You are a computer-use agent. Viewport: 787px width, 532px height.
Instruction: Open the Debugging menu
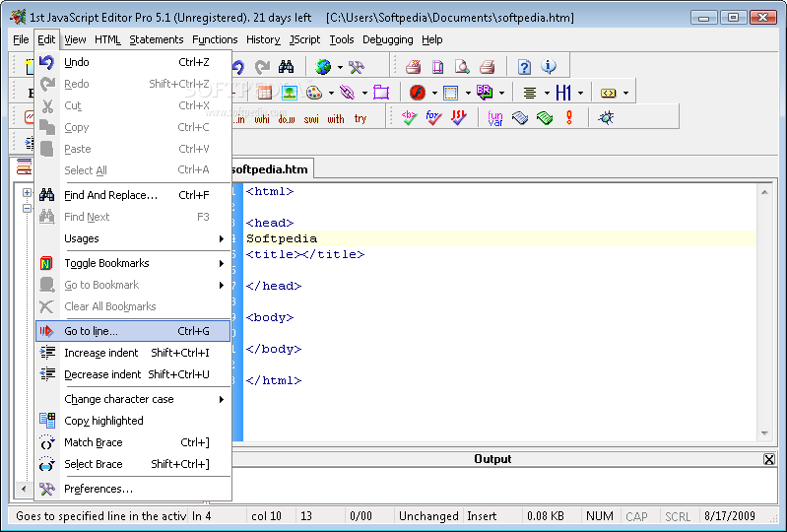(x=387, y=39)
